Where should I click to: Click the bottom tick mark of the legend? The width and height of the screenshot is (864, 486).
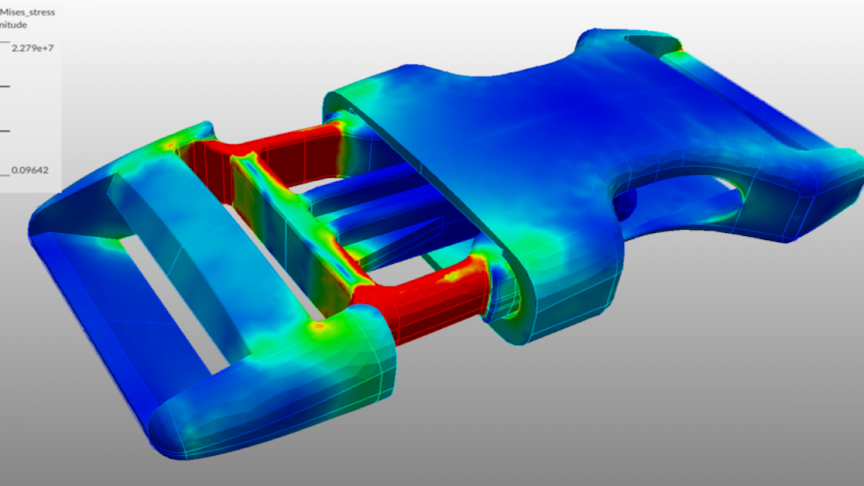(4, 172)
